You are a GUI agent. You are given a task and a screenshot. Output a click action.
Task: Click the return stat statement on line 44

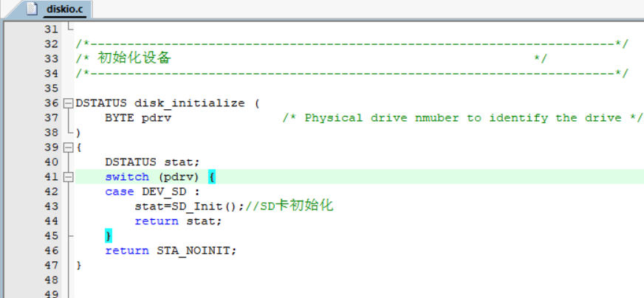177,221
